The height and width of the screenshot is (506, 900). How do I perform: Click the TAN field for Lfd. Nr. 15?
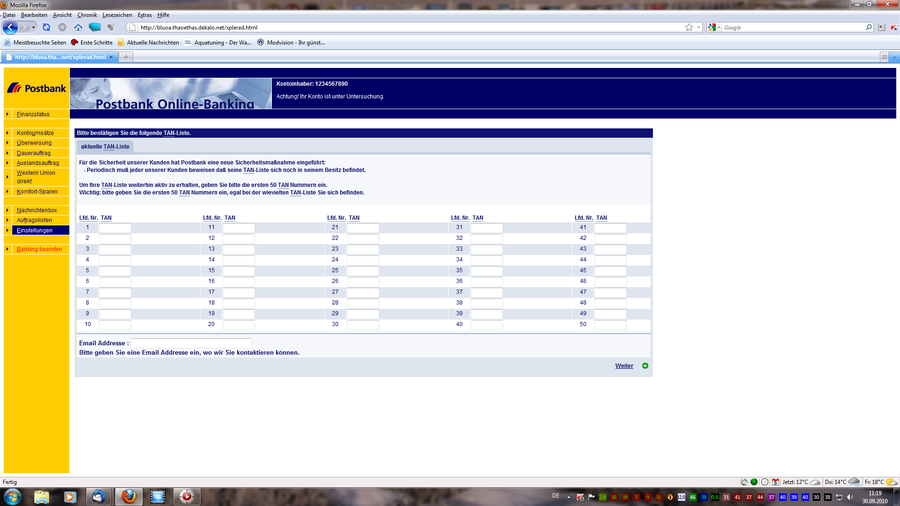(239, 270)
